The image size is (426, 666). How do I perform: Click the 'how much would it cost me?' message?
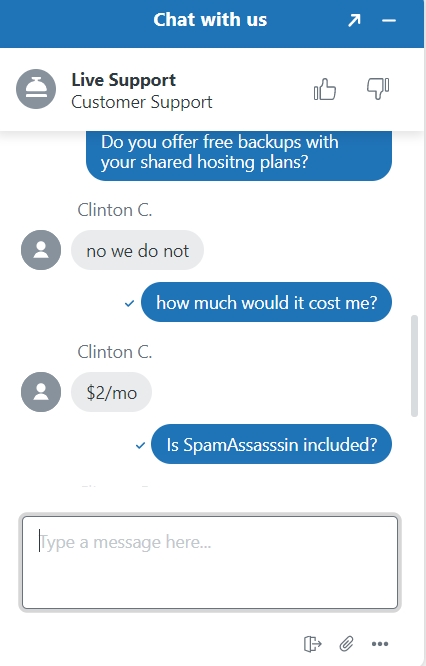click(266, 302)
